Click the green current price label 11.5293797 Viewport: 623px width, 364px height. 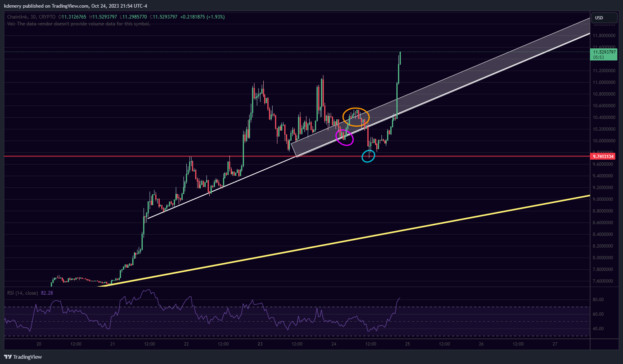[x=604, y=52]
